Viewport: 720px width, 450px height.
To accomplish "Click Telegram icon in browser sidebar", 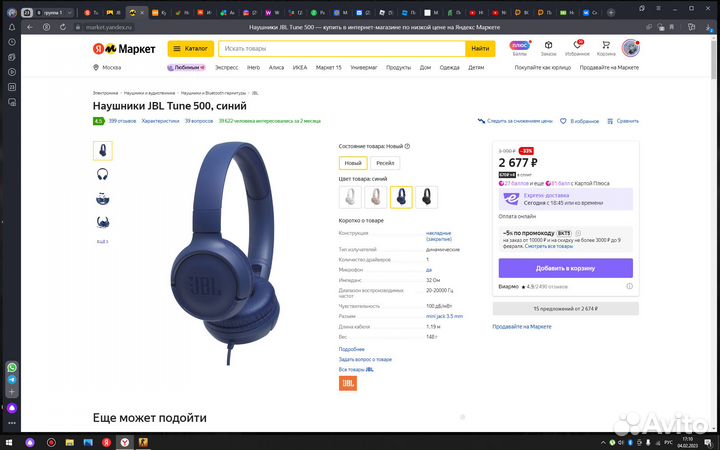I will pyautogui.click(x=12, y=380).
